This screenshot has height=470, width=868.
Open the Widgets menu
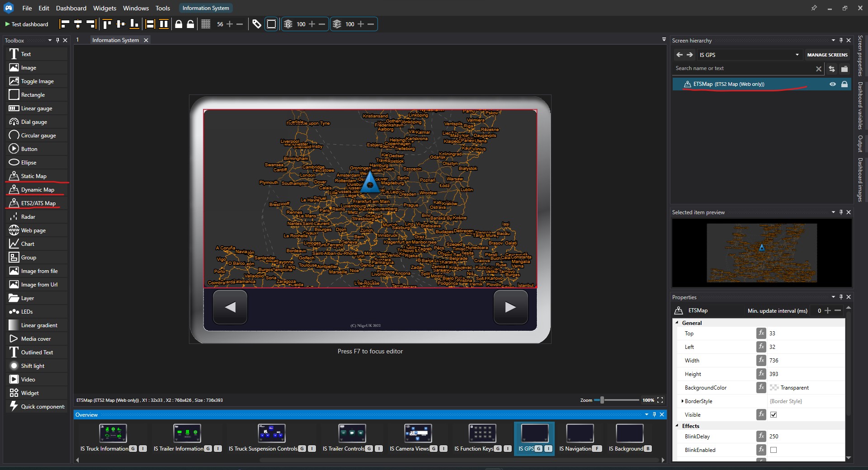click(x=104, y=8)
